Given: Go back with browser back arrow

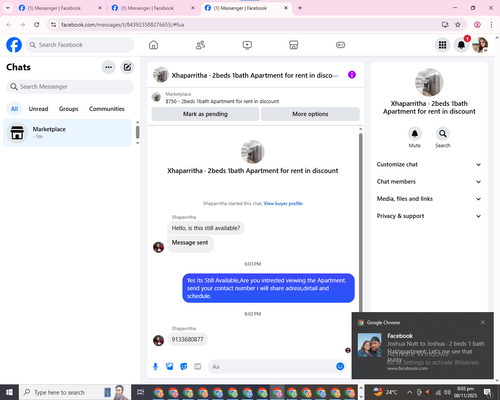Looking at the screenshot, I should 9,25.
